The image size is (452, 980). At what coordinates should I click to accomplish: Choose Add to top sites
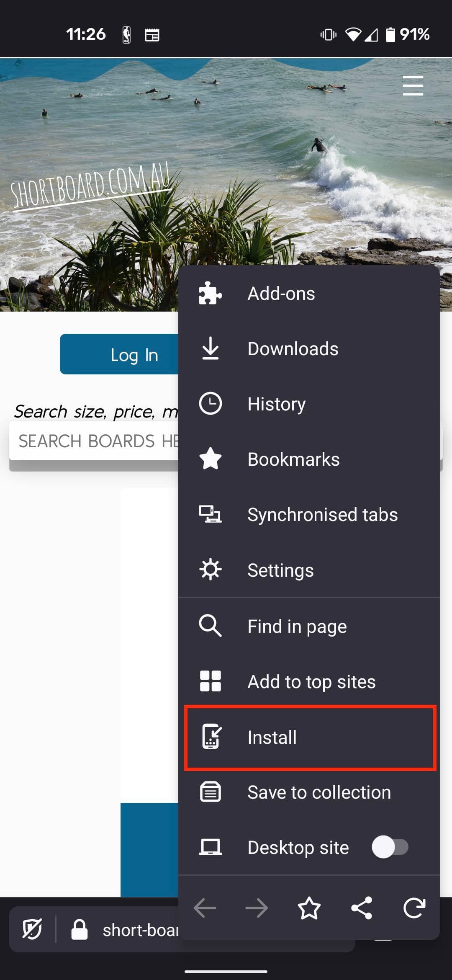pyautogui.click(x=309, y=682)
